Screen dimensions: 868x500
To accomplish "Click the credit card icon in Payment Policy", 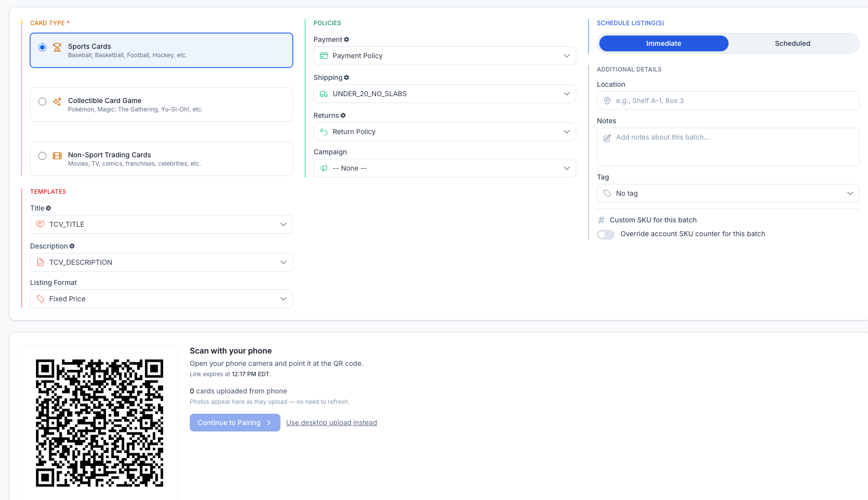I will [324, 56].
